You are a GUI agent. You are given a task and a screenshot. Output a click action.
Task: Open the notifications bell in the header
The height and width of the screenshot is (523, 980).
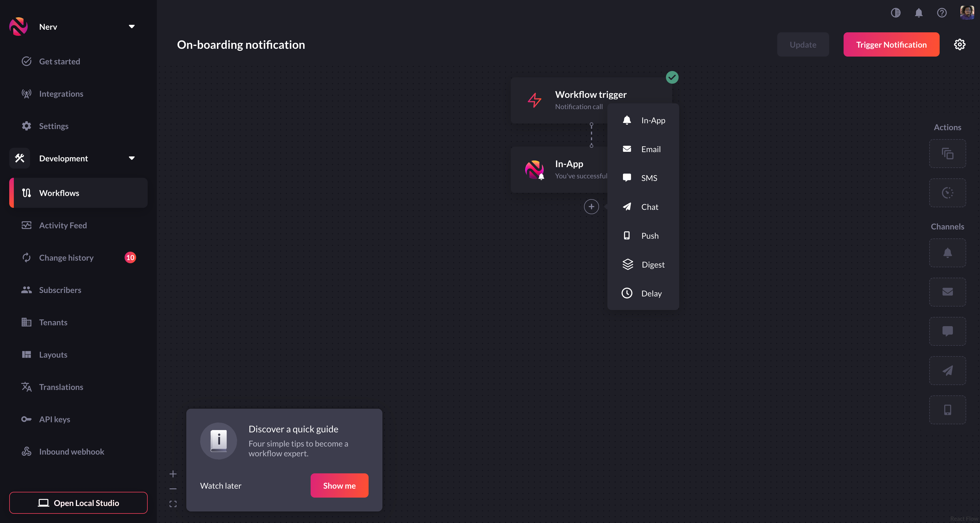pyautogui.click(x=918, y=13)
